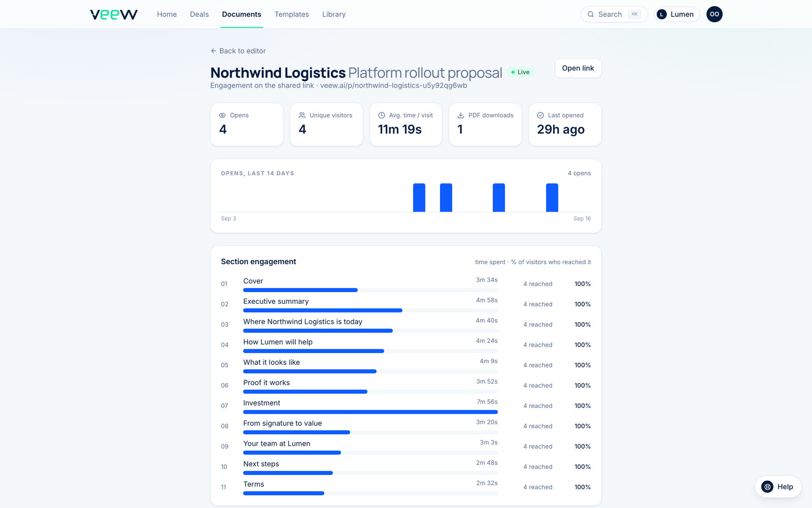This screenshot has width=812, height=508.
Task: Go to the Home tab
Action: (167, 14)
